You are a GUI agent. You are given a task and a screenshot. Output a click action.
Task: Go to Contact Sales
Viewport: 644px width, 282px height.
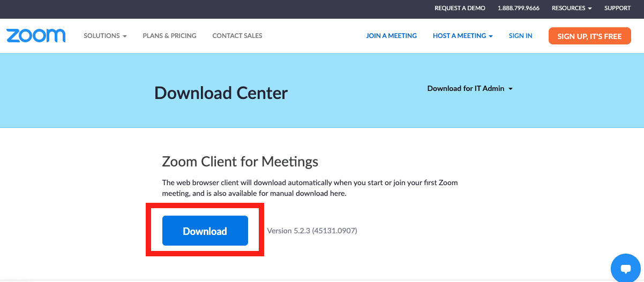click(237, 36)
